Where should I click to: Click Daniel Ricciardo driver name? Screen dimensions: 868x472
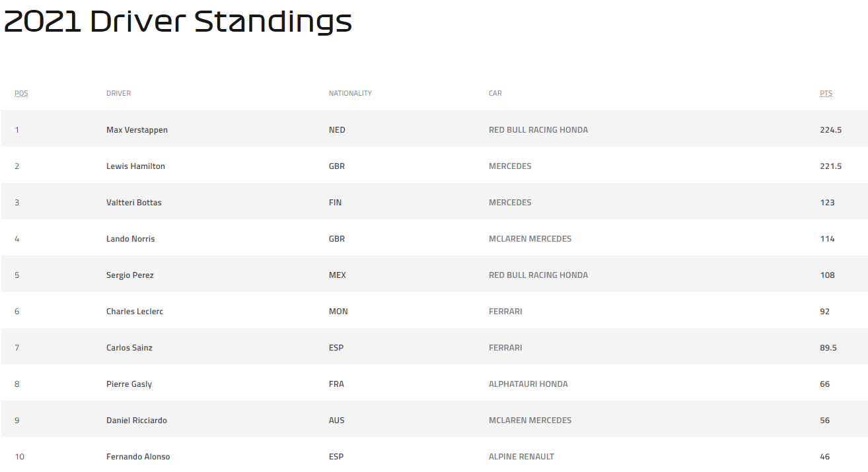click(x=136, y=421)
